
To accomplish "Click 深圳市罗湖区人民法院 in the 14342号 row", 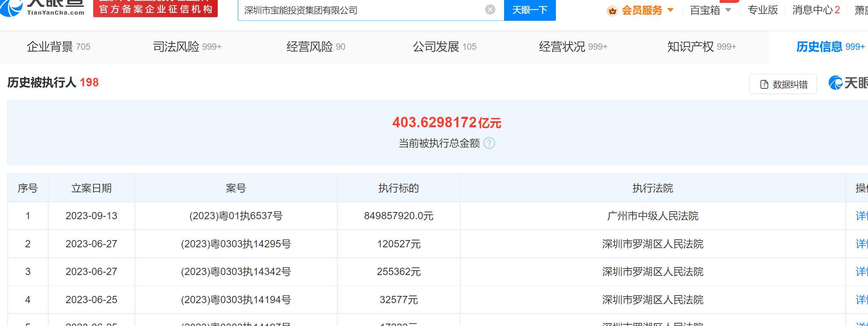I will click(x=653, y=272).
